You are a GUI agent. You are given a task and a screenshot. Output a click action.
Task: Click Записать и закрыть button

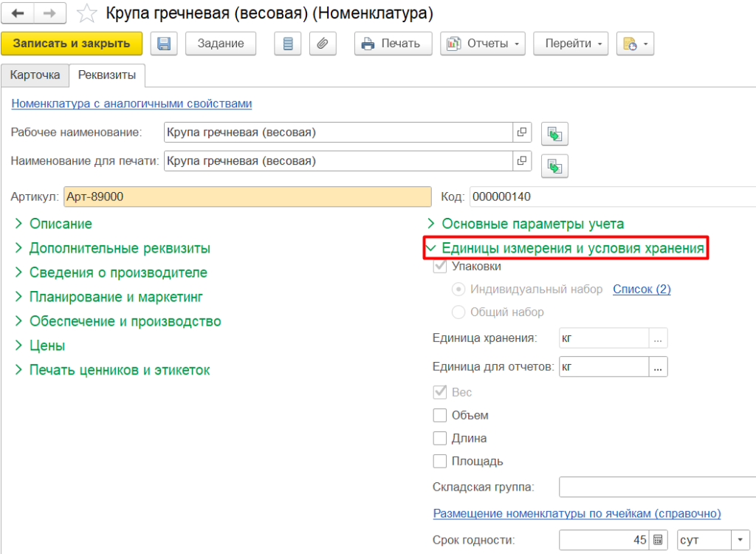point(72,44)
